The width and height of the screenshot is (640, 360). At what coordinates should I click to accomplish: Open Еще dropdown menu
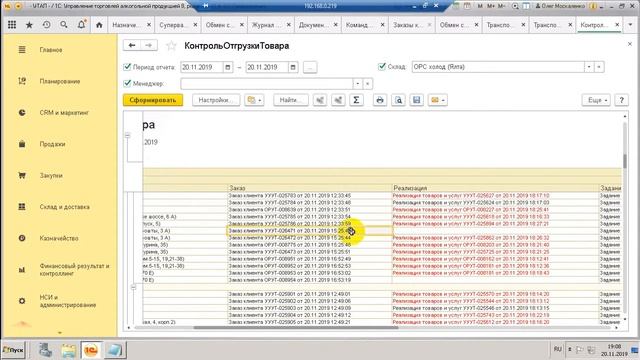[596, 100]
